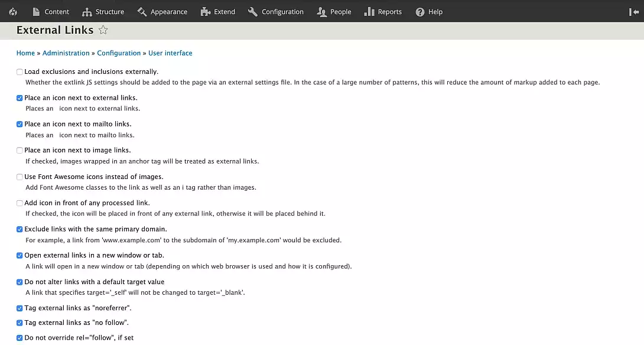The height and width of the screenshot is (345, 644).
Task: Click the Administration breadcrumb link
Action: coord(66,53)
